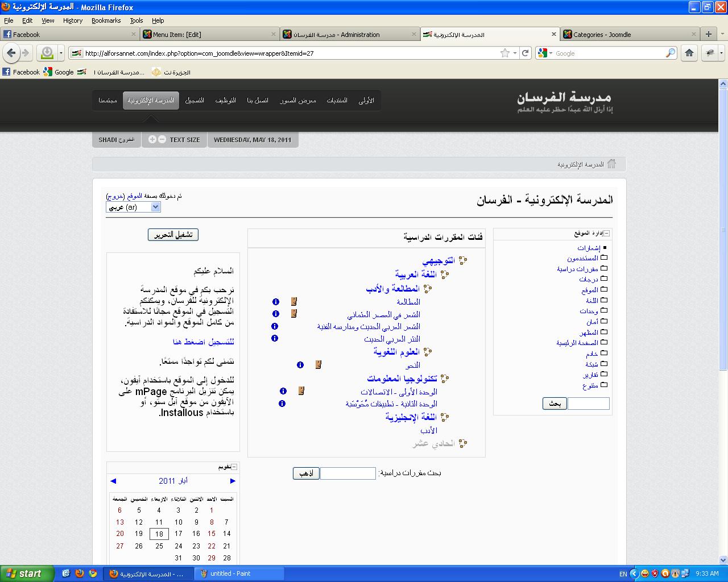
Task: Click guest-access door icon beside النحو course
Action: tap(318, 365)
